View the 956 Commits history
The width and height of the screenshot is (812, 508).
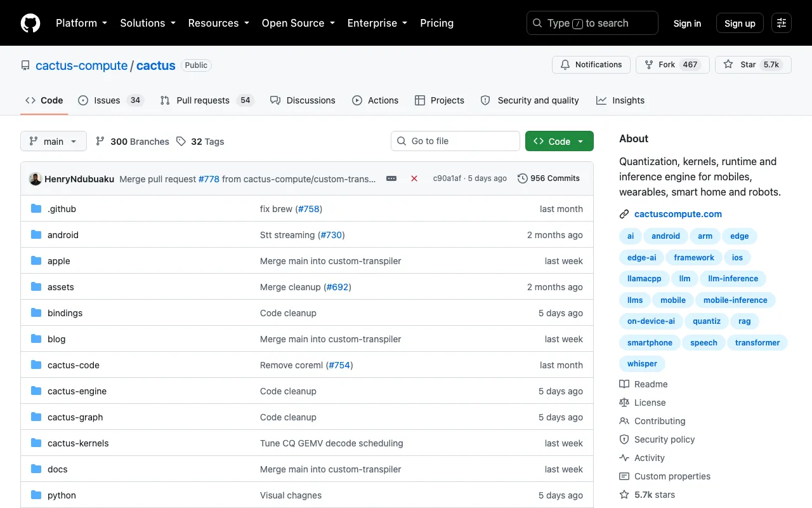[x=549, y=178]
